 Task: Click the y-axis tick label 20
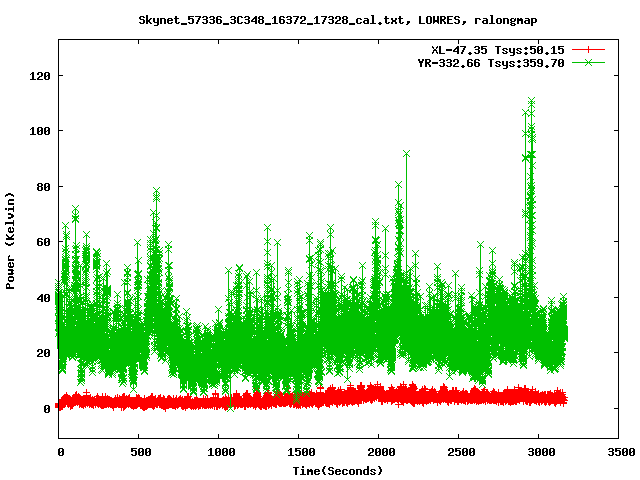coord(44,353)
